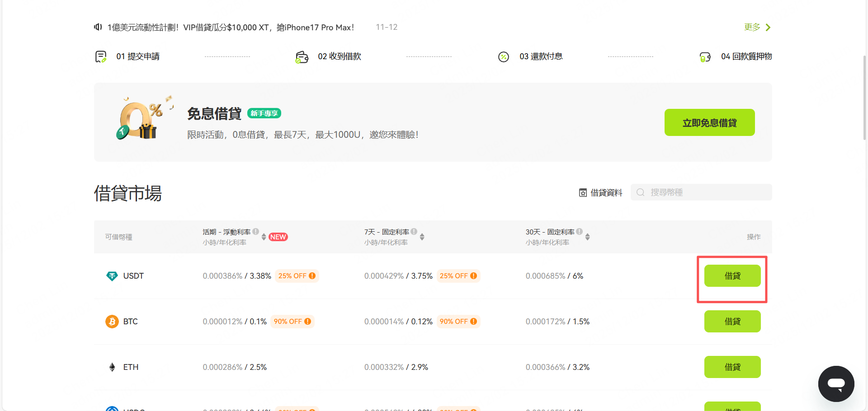
Task: Click the sort arrows on 活期－浮動利率 column
Action: coord(264,237)
